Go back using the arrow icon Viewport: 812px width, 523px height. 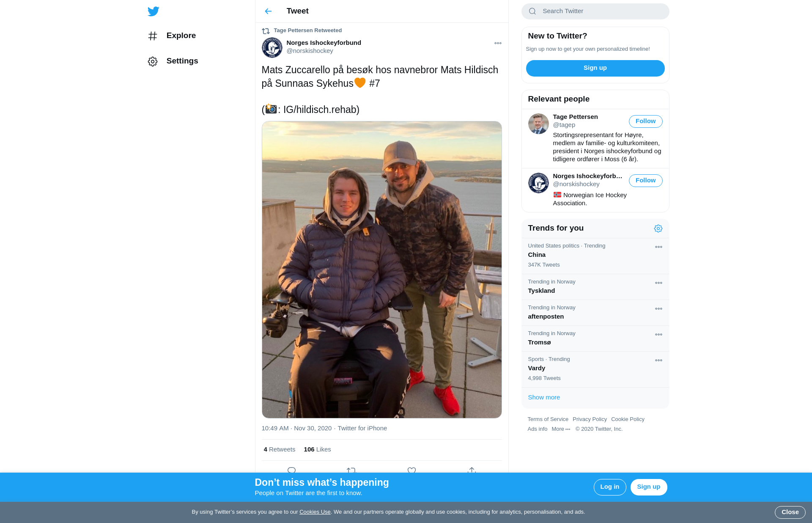pyautogui.click(x=268, y=11)
